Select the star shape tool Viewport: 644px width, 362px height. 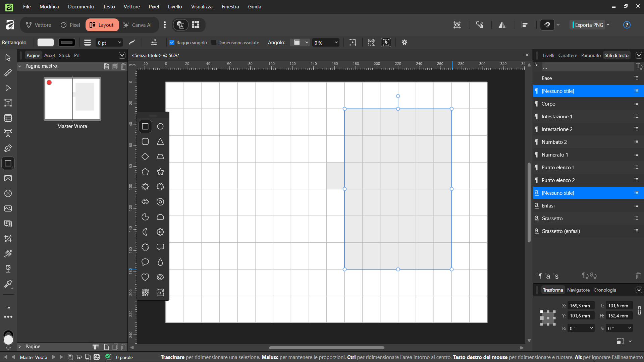pyautogui.click(x=160, y=172)
